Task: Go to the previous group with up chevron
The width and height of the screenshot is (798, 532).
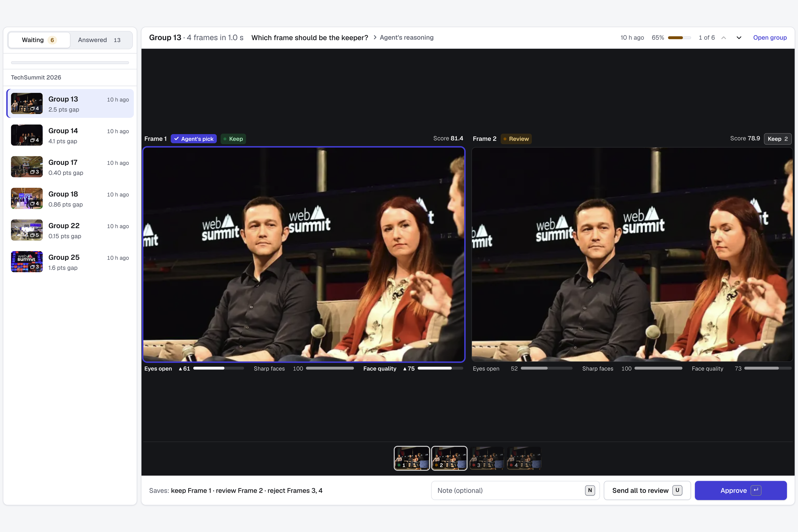Action: 724,38
